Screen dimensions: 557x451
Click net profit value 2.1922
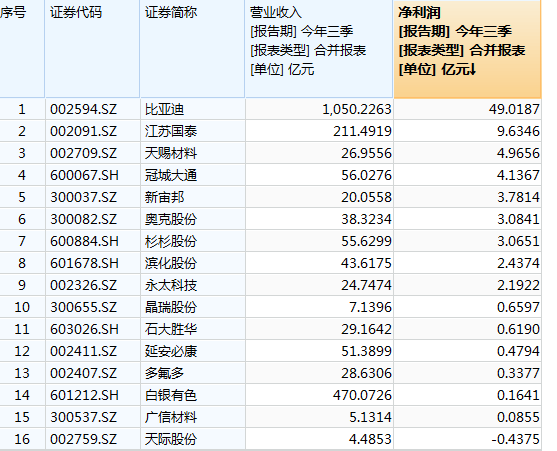pyautogui.click(x=518, y=285)
